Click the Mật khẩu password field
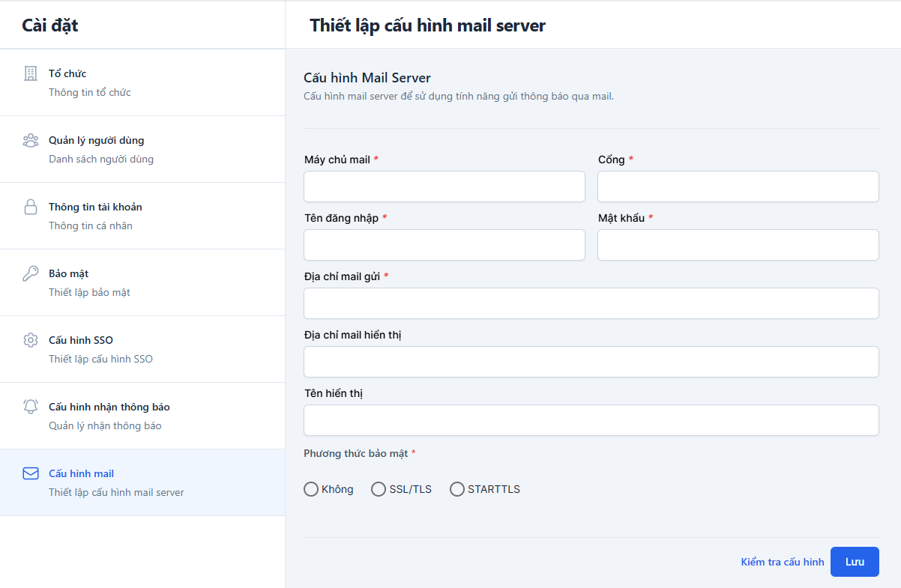Image resolution: width=901 pixels, height=588 pixels. (x=738, y=245)
